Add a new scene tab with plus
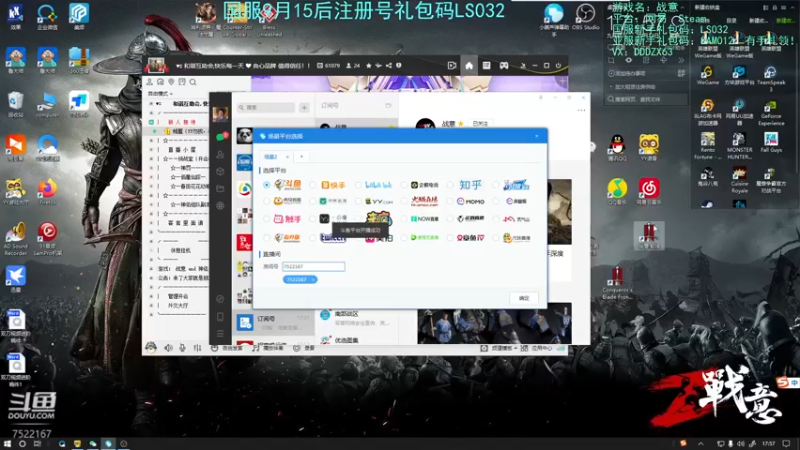This screenshot has height=450, width=800. pyautogui.click(x=302, y=157)
